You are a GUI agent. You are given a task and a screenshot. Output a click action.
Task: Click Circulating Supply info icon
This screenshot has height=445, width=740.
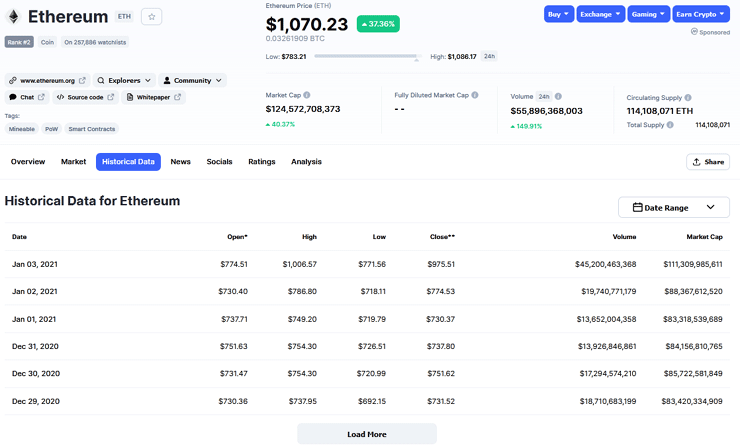688,98
